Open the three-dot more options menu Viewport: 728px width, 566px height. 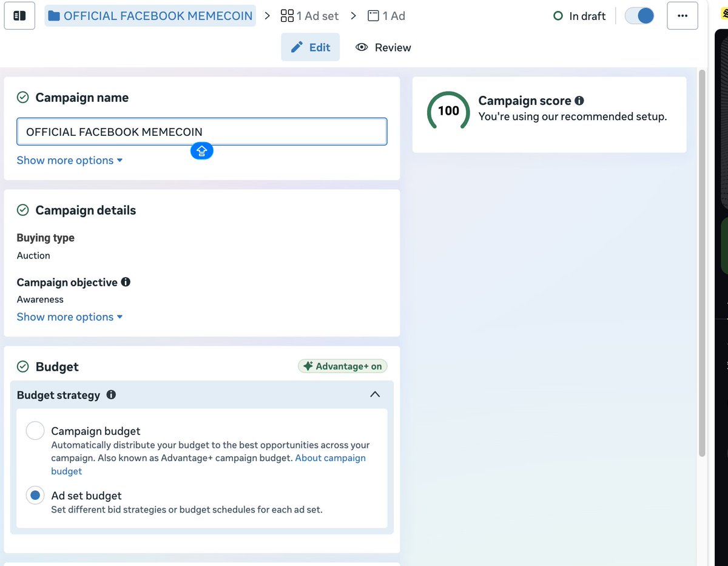[682, 16]
